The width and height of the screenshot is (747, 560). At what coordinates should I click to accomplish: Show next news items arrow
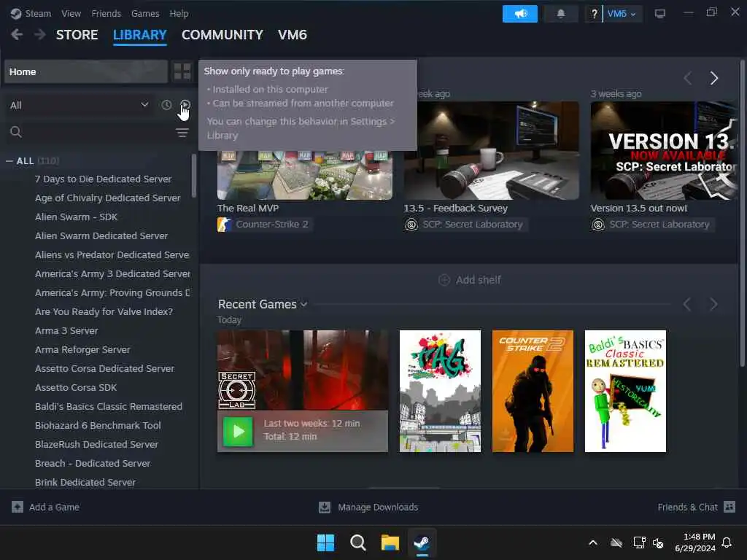coord(713,78)
